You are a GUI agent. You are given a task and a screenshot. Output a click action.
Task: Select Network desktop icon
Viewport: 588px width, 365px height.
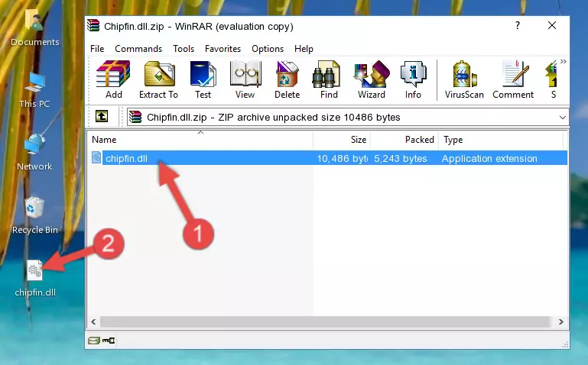coord(34,153)
